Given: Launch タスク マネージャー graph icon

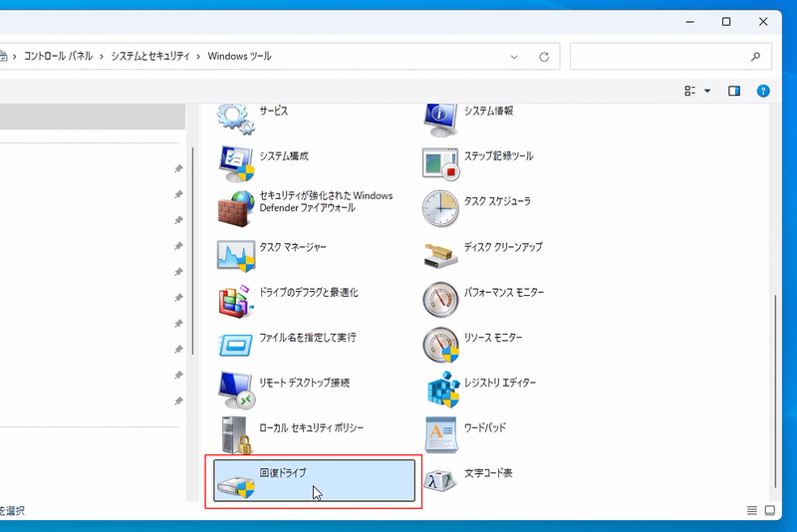Looking at the screenshot, I should 236,255.
